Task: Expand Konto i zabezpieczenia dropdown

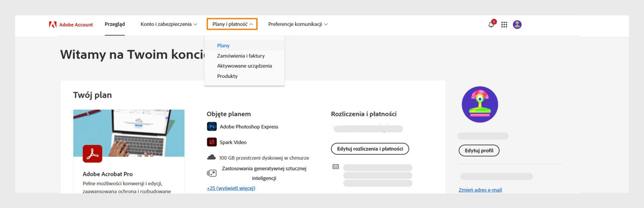Action: pyautogui.click(x=169, y=24)
